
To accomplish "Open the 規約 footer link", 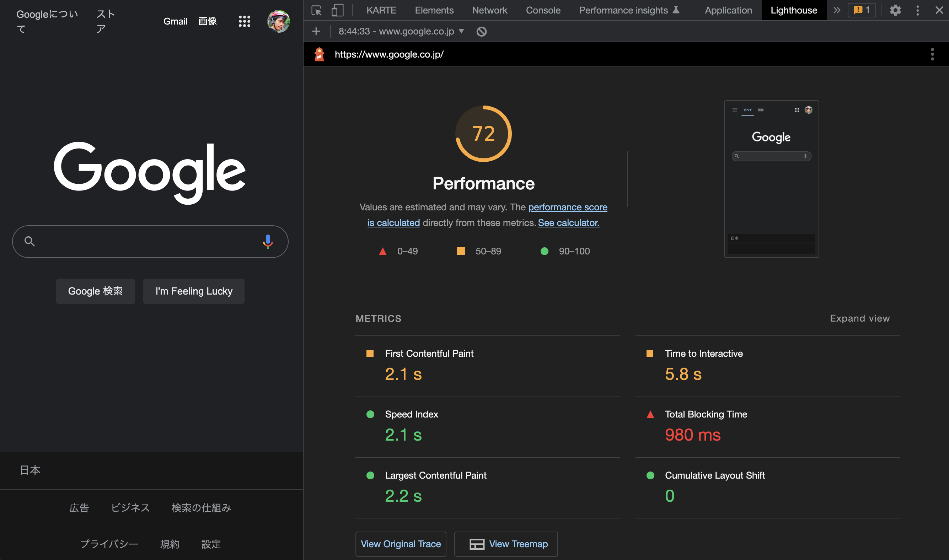I will coord(170,544).
